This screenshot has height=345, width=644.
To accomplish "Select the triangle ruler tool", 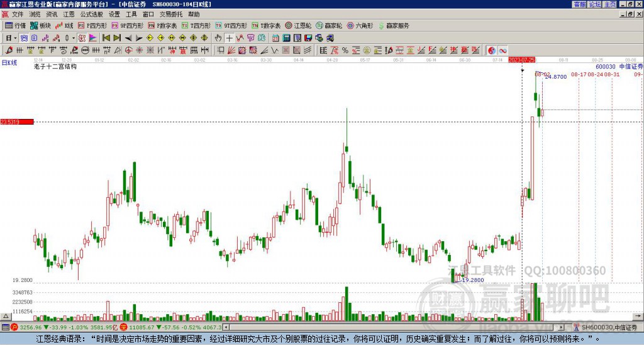I will pyautogui.click(x=118, y=50).
